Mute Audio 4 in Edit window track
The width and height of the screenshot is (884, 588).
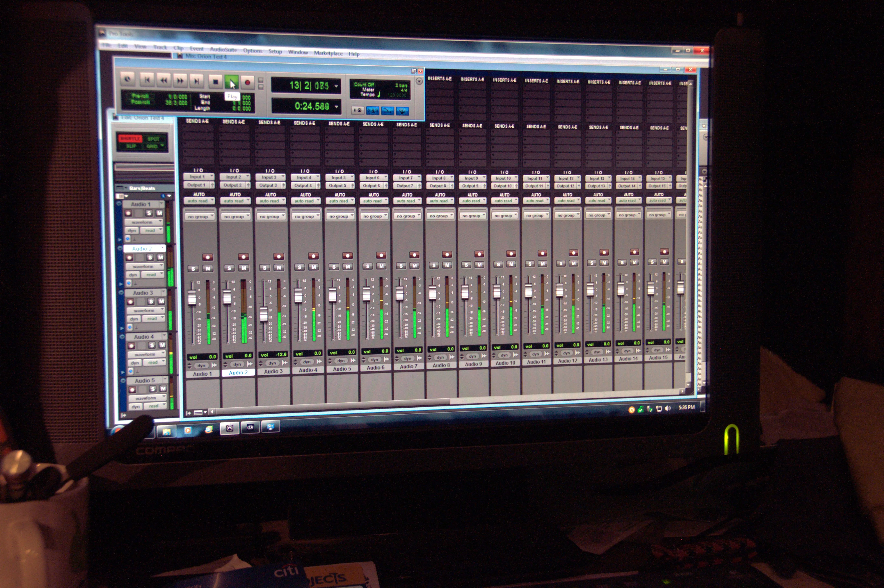tap(162, 345)
